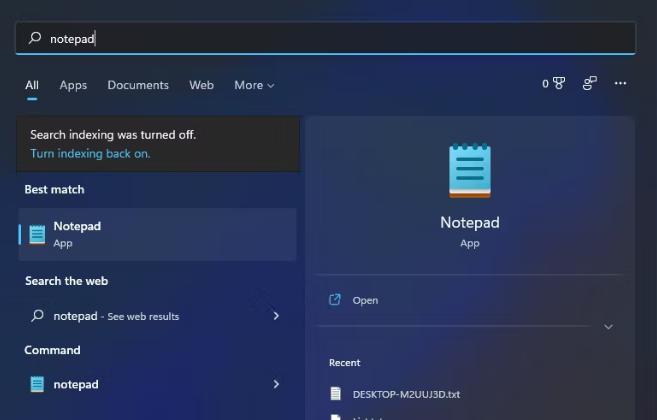657x420 pixels.
Task: Click the account/feedback people icon
Action: point(590,83)
